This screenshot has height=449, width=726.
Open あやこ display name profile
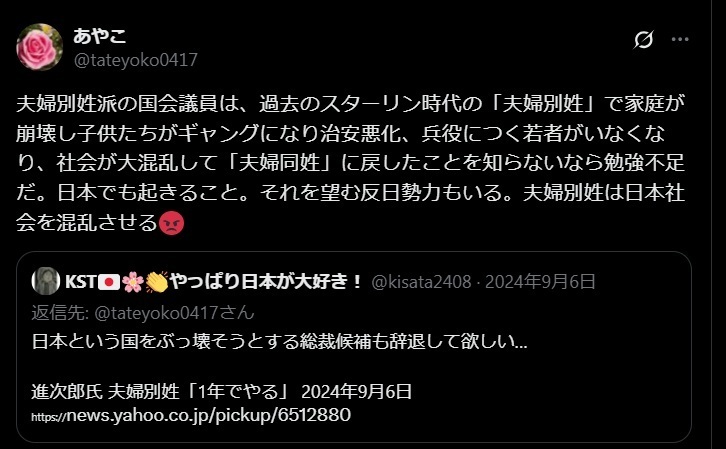click(x=100, y=36)
